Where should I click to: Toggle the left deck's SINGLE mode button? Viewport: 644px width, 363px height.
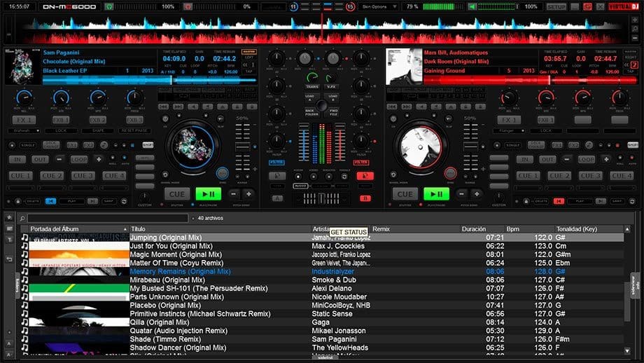pyautogui.click(x=28, y=145)
